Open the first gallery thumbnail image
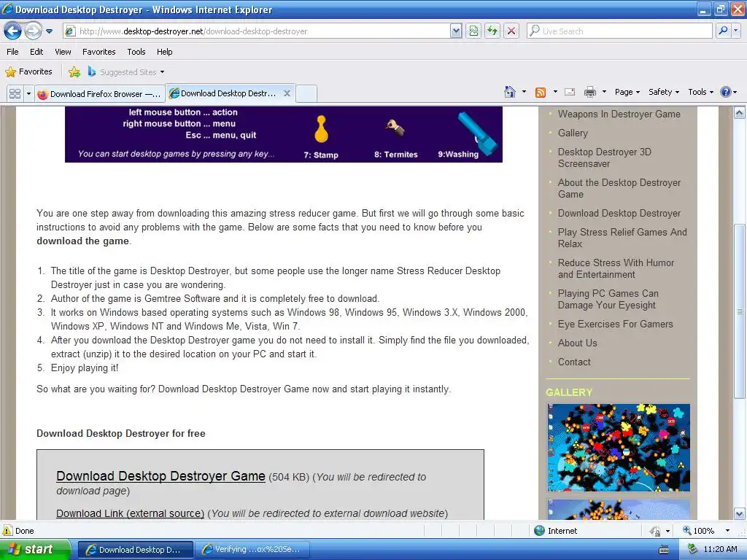This screenshot has width=747, height=560. (x=619, y=448)
